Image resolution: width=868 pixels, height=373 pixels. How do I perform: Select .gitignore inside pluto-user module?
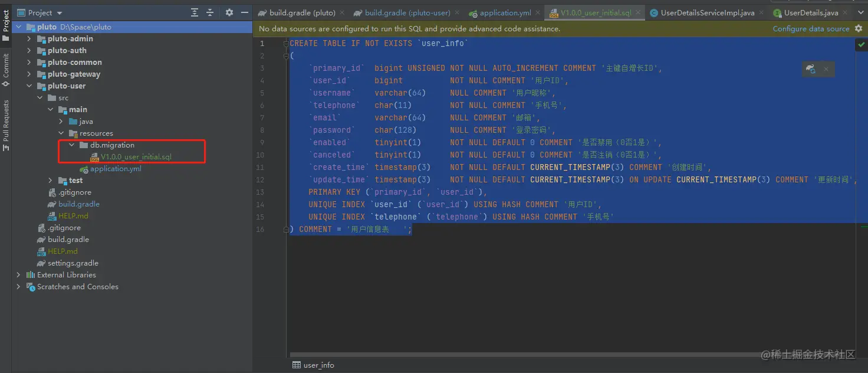(x=74, y=192)
